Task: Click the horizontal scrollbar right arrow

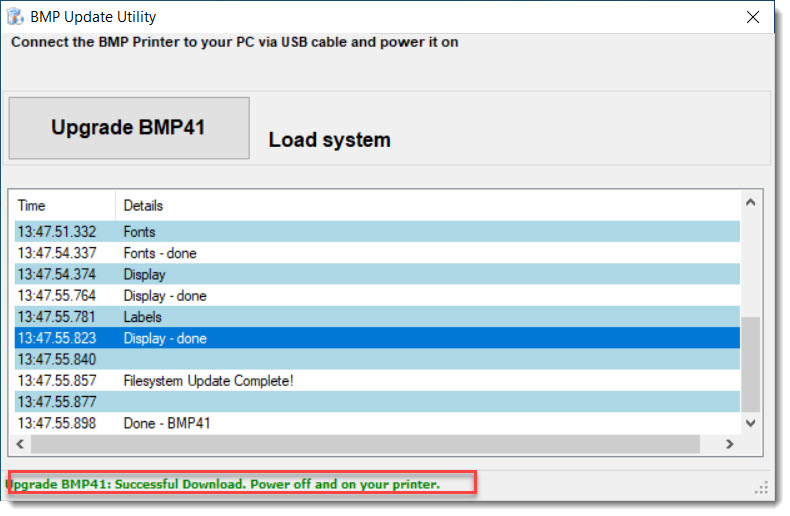Action: (x=729, y=444)
